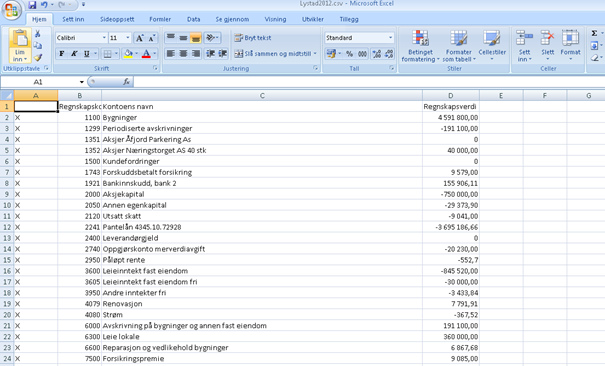Select row 12 header
The width and height of the screenshot is (605, 366).
click(x=7, y=227)
